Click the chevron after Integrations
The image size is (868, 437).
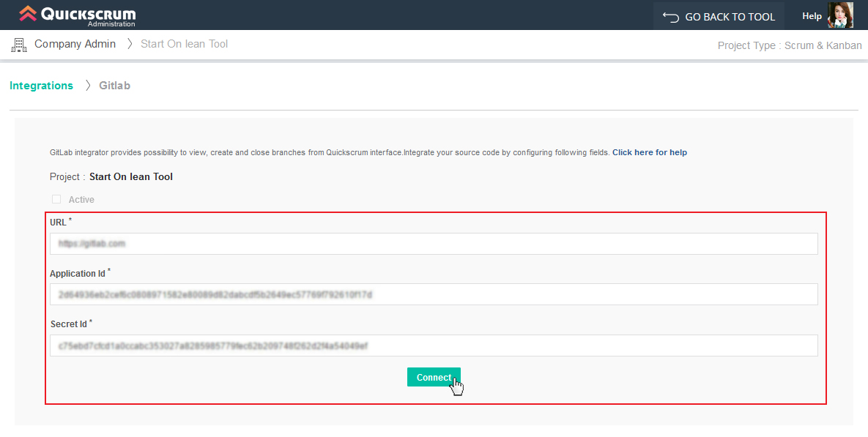click(x=87, y=86)
